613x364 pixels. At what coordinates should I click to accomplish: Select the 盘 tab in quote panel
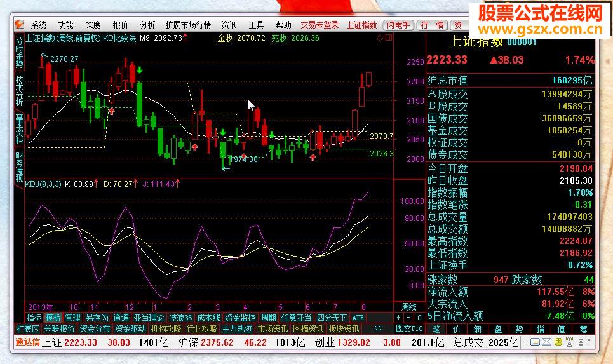click(x=499, y=329)
